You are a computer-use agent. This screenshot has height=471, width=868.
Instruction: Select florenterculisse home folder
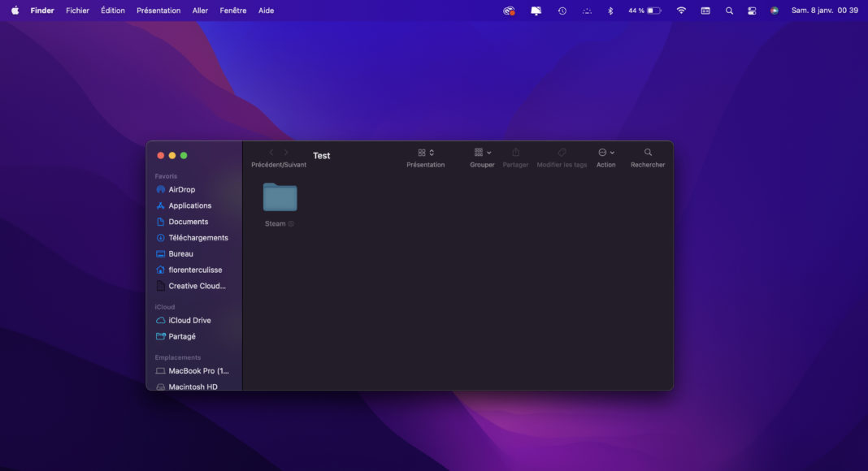[195, 270]
